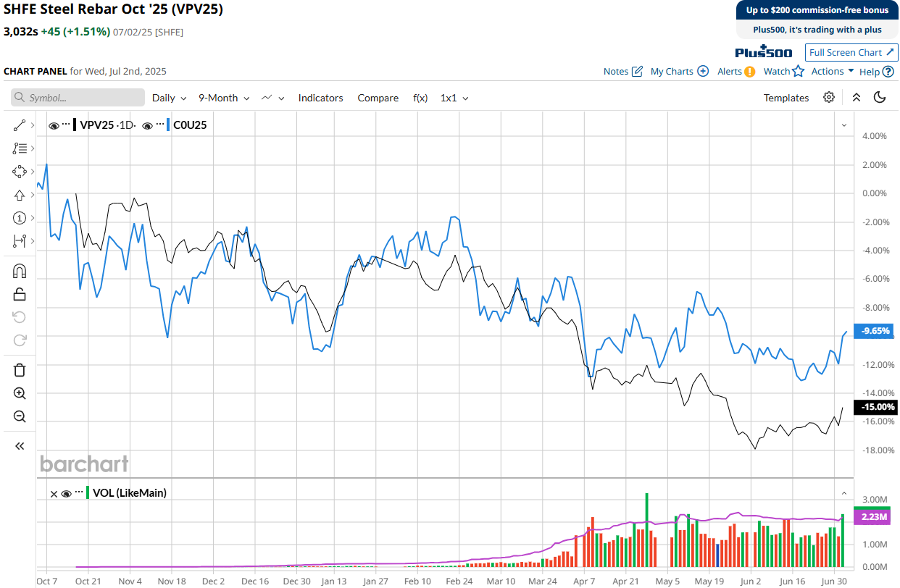Collapse the main chart pane chevron
The image size is (900, 588).
click(x=844, y=125)
